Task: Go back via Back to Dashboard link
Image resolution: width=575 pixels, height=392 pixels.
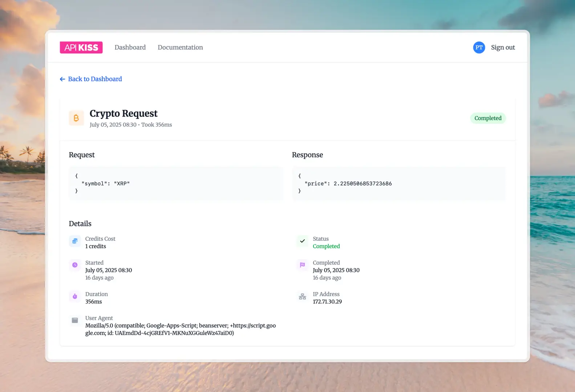Action: coord(95,79)
